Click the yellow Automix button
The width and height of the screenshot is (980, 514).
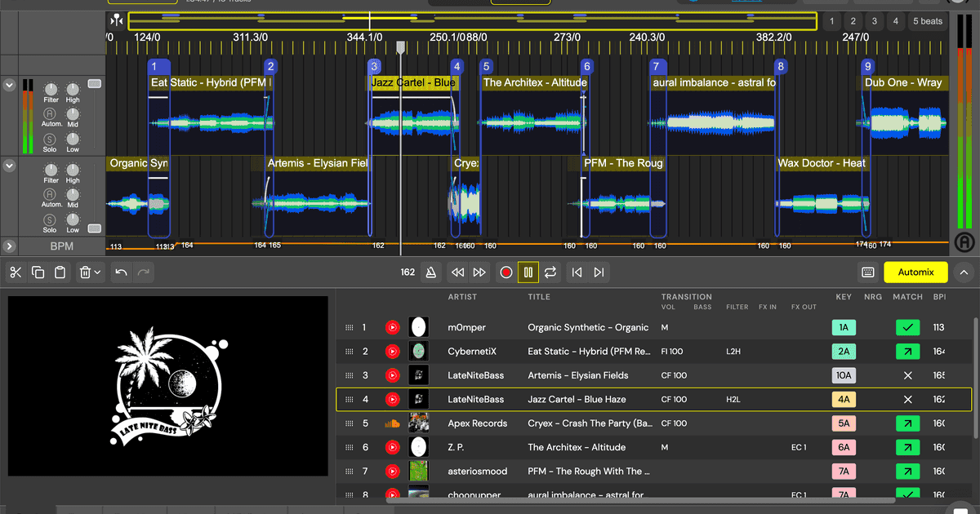915,273
